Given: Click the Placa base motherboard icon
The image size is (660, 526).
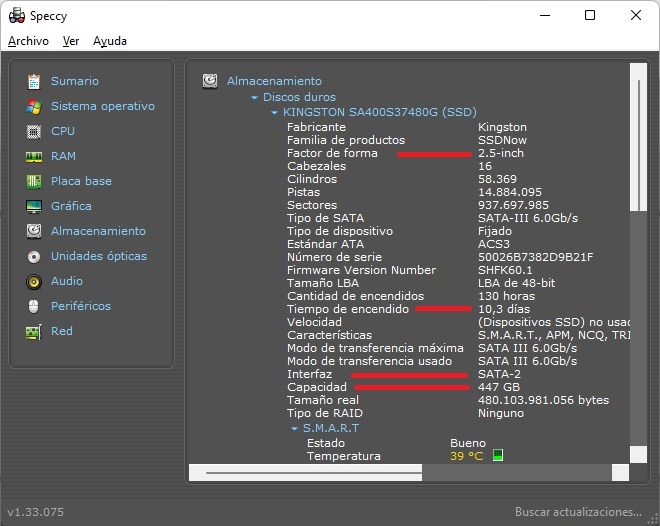Looking at the screenshot, I should pyautogui.click(x=34, y=181).
